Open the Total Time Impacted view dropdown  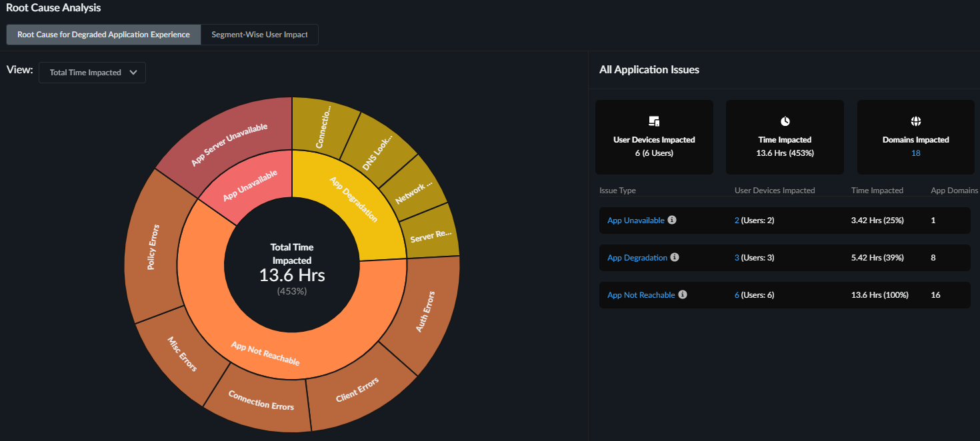[92, 73]
